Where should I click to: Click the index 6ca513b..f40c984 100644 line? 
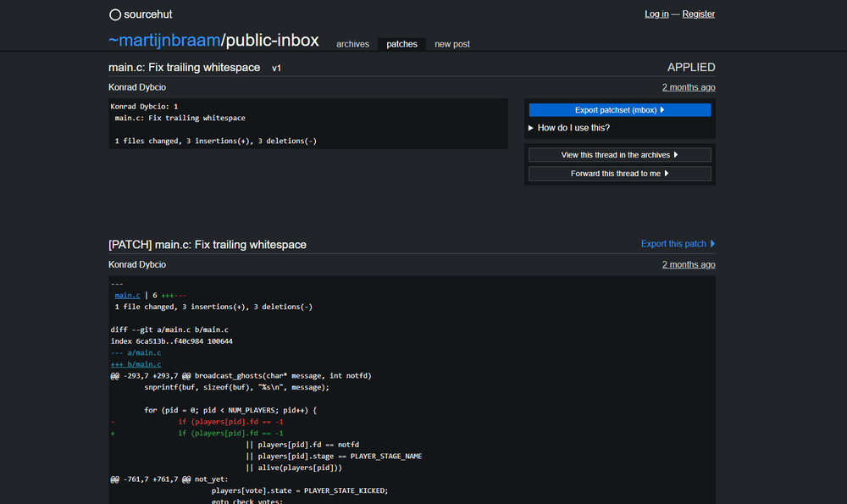coord(171,341)
